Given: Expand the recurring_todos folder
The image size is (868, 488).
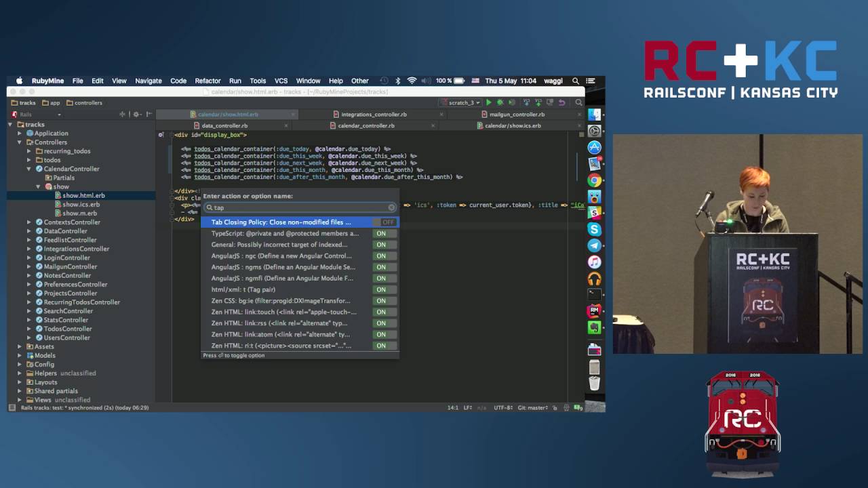Looking at the screenshot, I should coord(29,151).
